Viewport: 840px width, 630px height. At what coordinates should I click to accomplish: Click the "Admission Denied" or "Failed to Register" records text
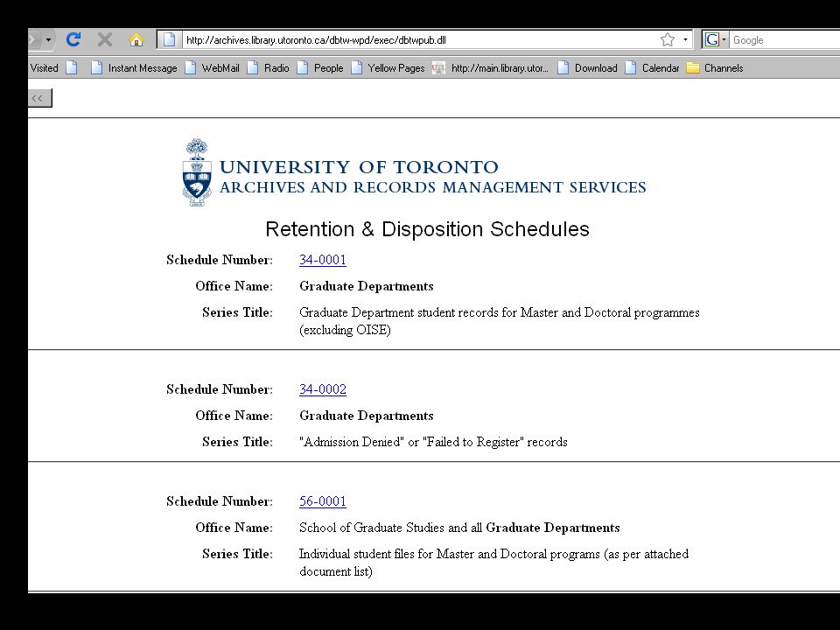[433, 442]
